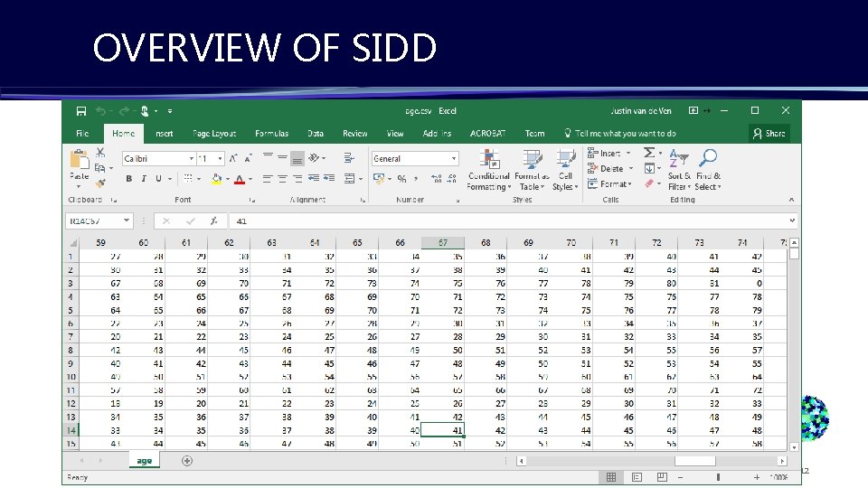
Task: Click the Percent Style icon
Action: pos(401,178)
